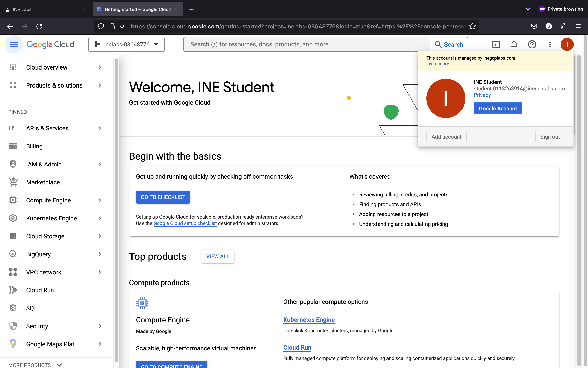Image resolution: width=588 pixels, height=368 pixels.
Task: Click the Add account button
Action: [x=446, y=137]
